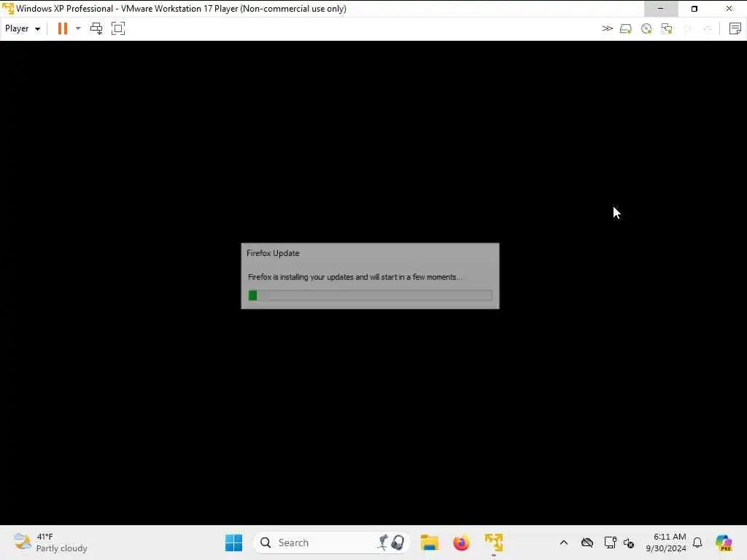Viewport: 747px width, 560px height.
Task: Click the network adapter device icon
Action: point(667,28)
